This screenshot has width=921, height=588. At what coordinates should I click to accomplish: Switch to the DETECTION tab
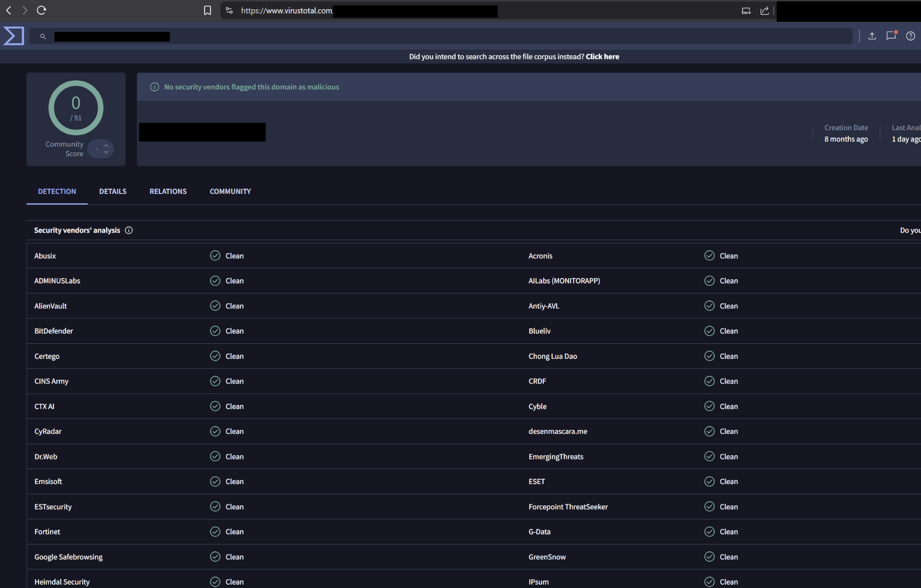57,191
